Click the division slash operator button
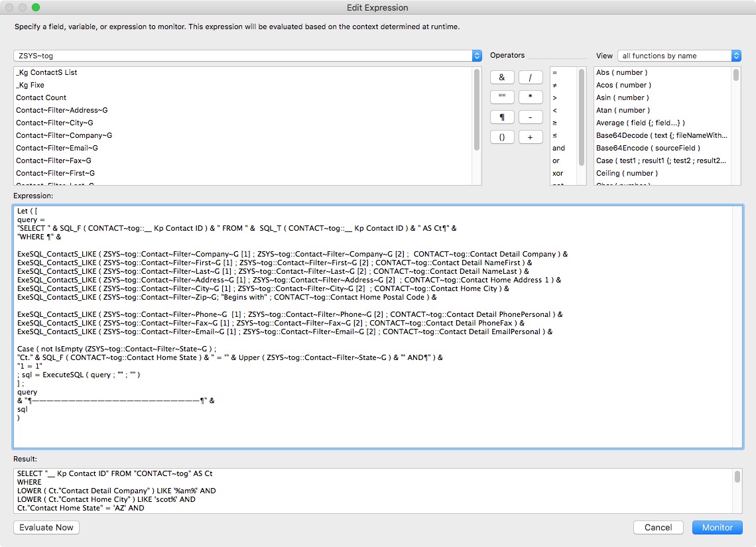 (531, 78)
